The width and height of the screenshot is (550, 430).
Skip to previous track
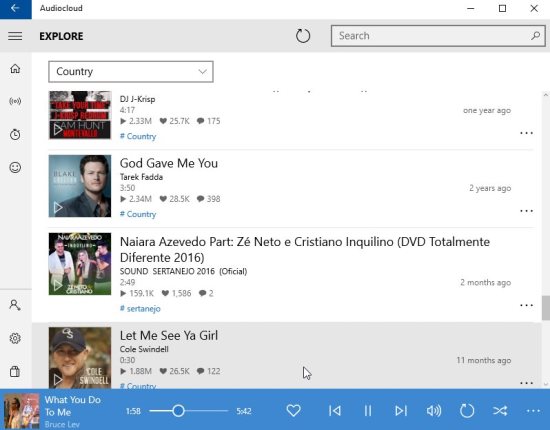tap(335, 410)
